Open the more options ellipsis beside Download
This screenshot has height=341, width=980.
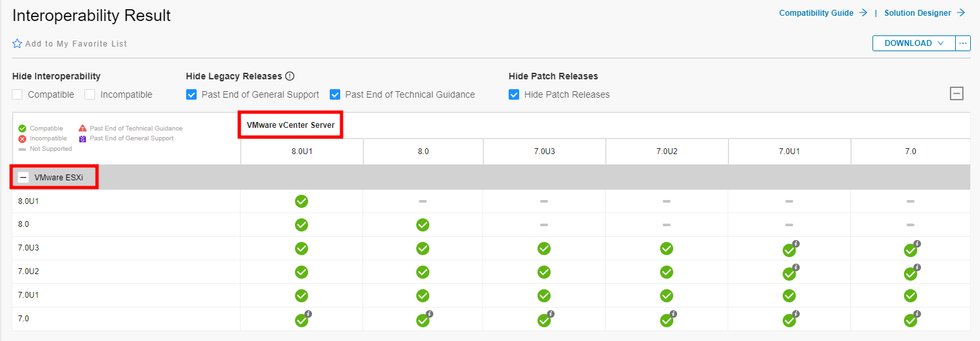963,43
